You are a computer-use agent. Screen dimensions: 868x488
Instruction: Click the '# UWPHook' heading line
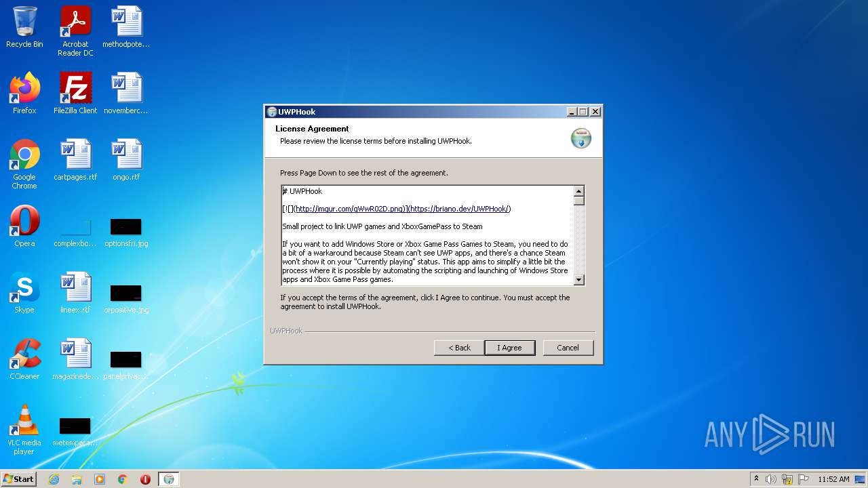pos(302,191)
